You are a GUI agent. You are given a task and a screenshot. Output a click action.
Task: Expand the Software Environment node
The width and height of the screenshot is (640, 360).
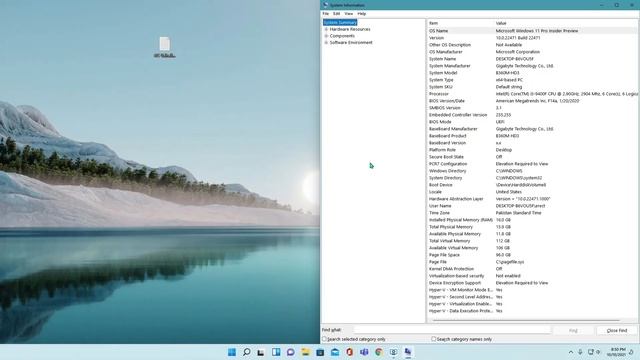[326, 42]
